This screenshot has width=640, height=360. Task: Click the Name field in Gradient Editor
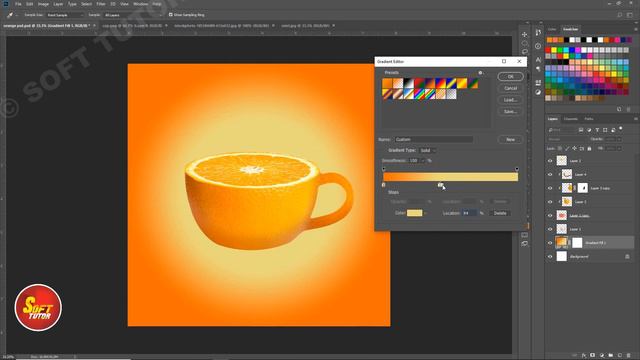[434, 140]
